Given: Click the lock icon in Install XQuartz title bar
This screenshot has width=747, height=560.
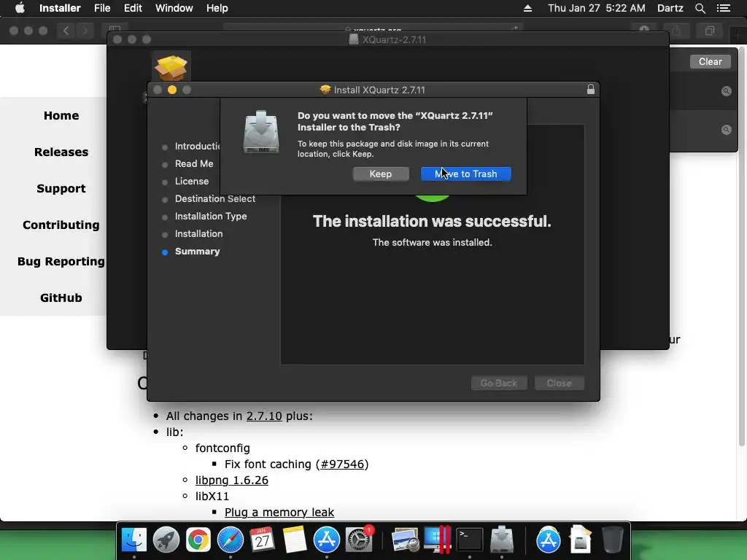Looking at the screenshot, I should pyautogui.click(x=591, y=90).
